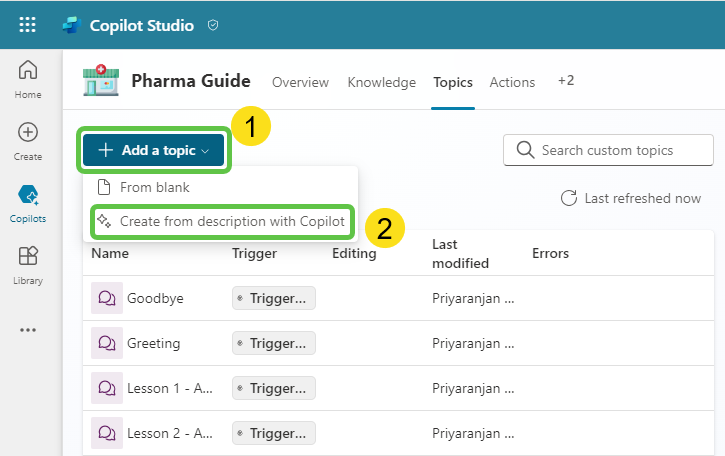Open the Goodbye topic
Viewport: 725px width, 456px height.
click(155, 298)
